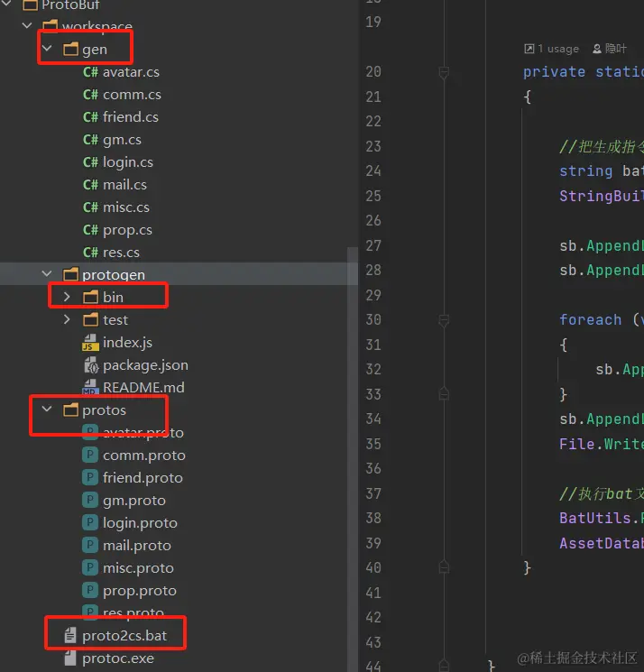The image size is (644, 672).
Task: Click the C# icon of prop.cs
Action: point(90,230)
